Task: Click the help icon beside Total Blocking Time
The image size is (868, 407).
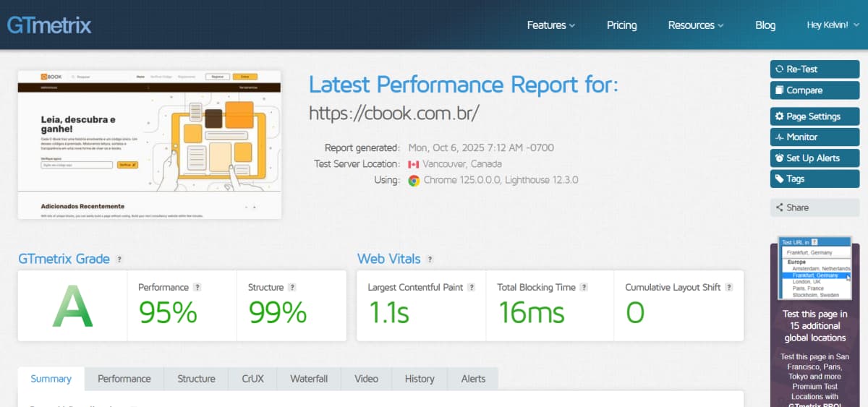Action: (584, 287)
